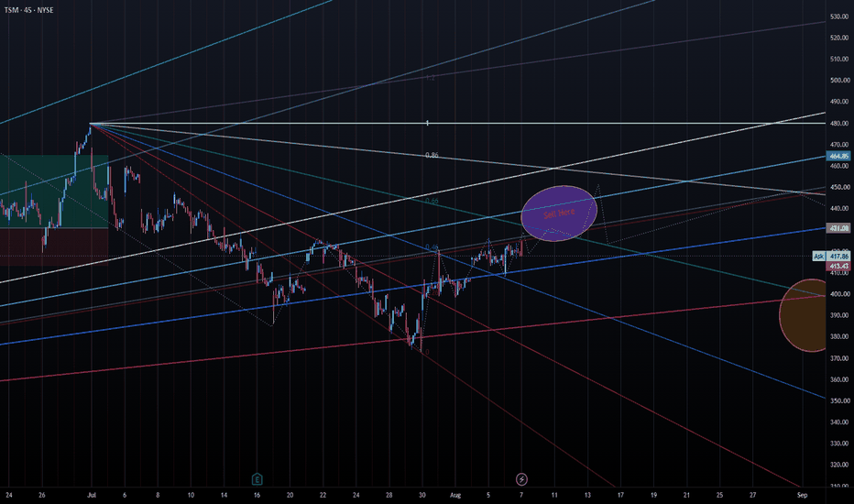Select the white horizontal line at the 480 level
Viewport: 854px width, 504px height.
pyautogui.click(x=457, y=124)
